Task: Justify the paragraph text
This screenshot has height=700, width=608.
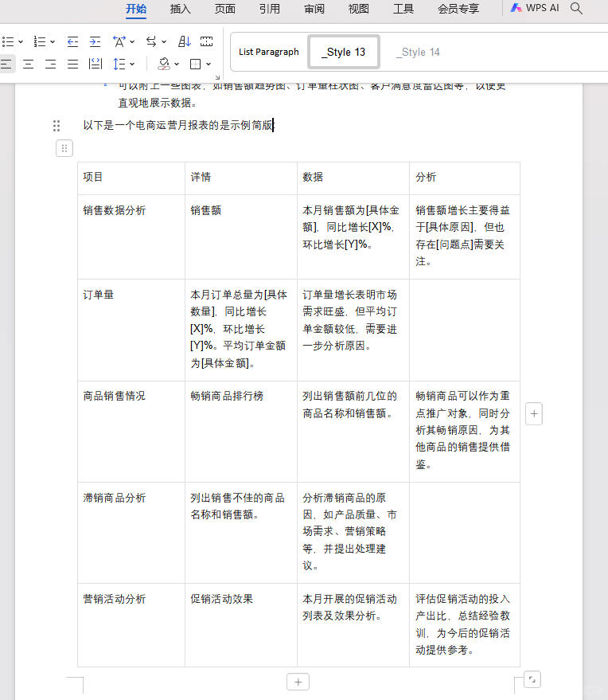Action: pos(72,65)
